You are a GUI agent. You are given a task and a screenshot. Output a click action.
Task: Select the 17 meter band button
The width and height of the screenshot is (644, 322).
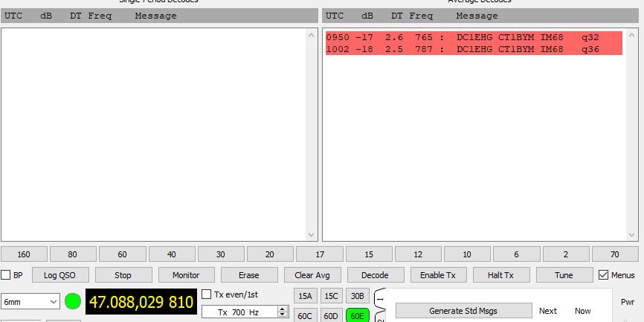[x=320, y=254]
